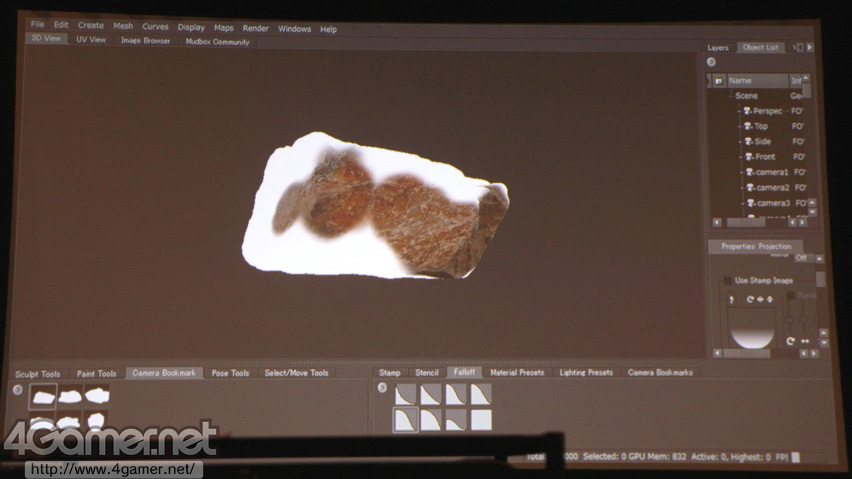Click the camera3 icon in Object List
Viewport: 852px width, 479px height.
[751, 203]
